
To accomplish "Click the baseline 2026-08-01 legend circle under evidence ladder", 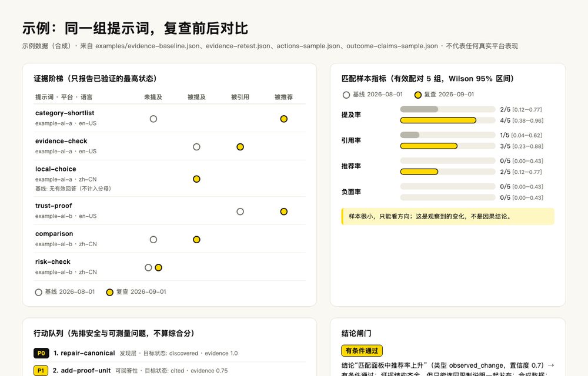I will pos(38,292).
